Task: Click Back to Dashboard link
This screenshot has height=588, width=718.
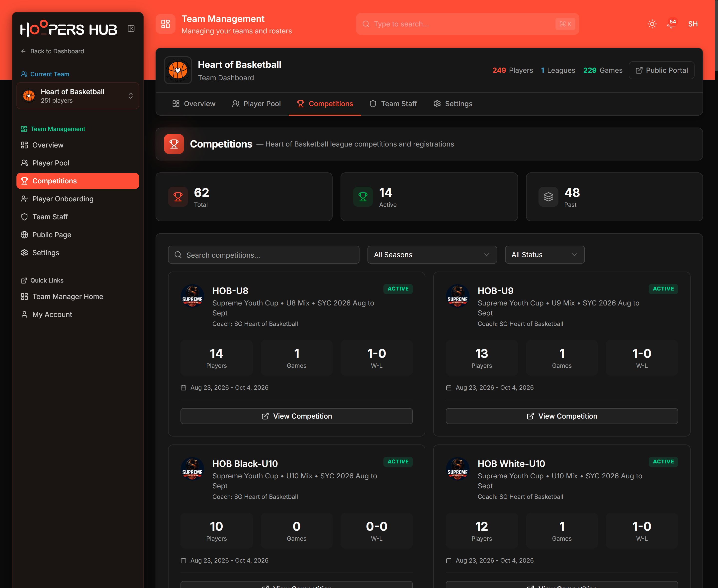Action: (x=53, y=51)
